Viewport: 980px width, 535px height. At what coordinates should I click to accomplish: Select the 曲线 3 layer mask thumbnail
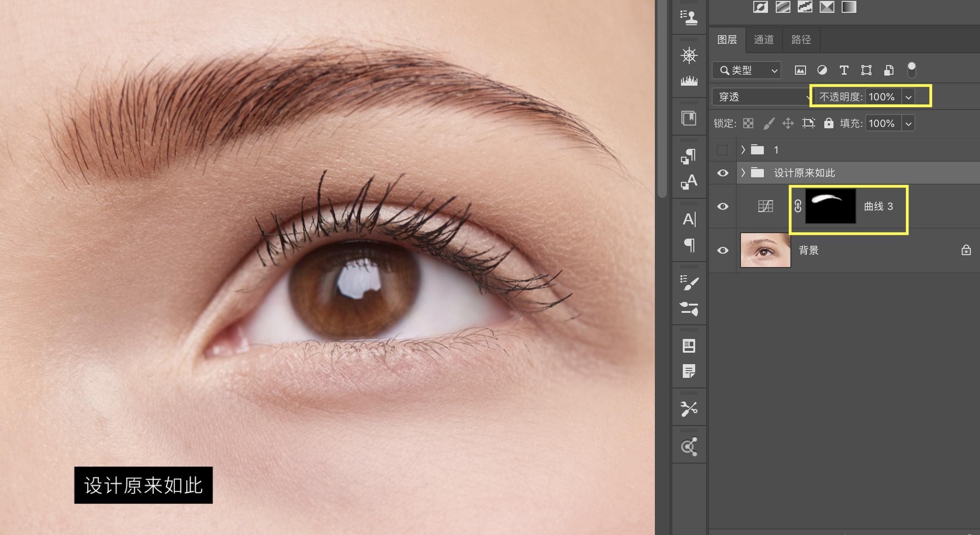(x=830, y=206)
